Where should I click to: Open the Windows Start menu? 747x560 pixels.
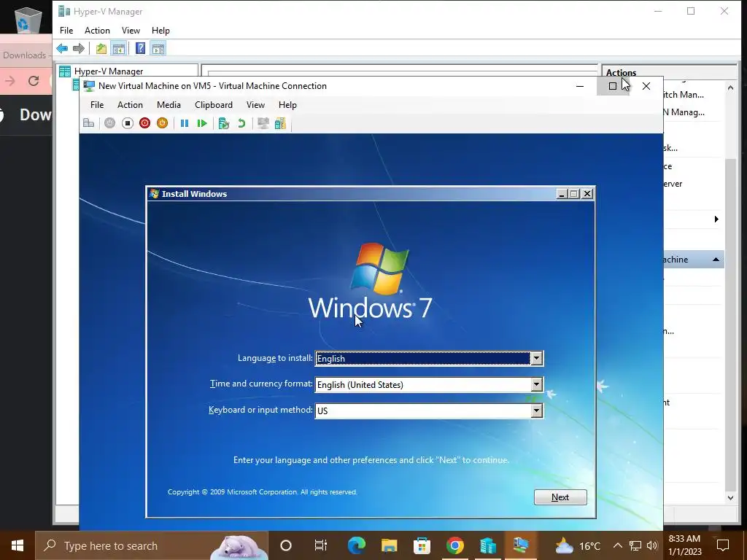18,545
